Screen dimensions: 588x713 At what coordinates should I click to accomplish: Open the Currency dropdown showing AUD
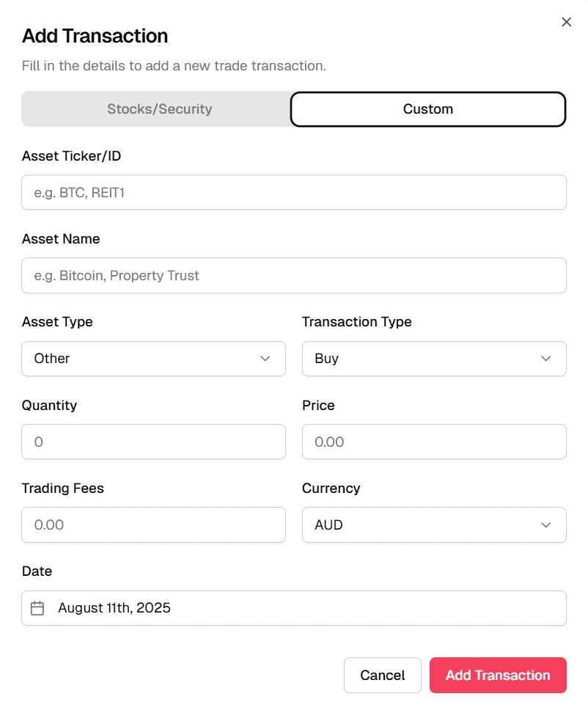(x=434, y=525)
